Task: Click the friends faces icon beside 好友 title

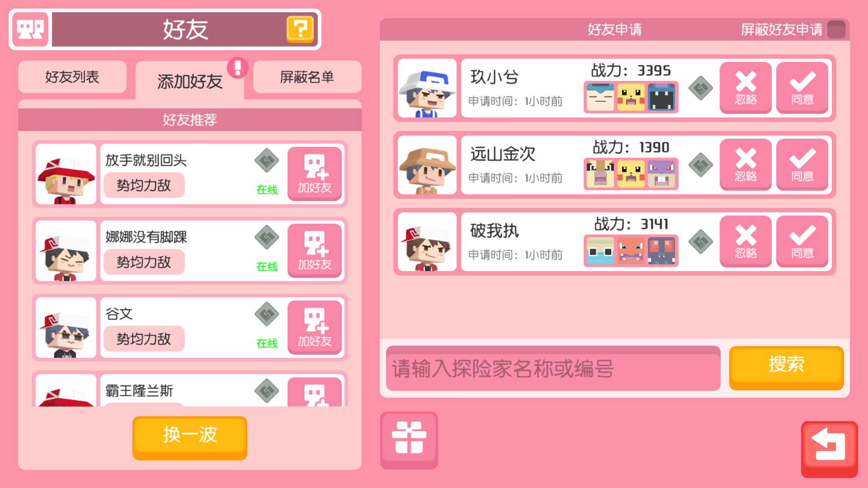Action: [30, 29]
